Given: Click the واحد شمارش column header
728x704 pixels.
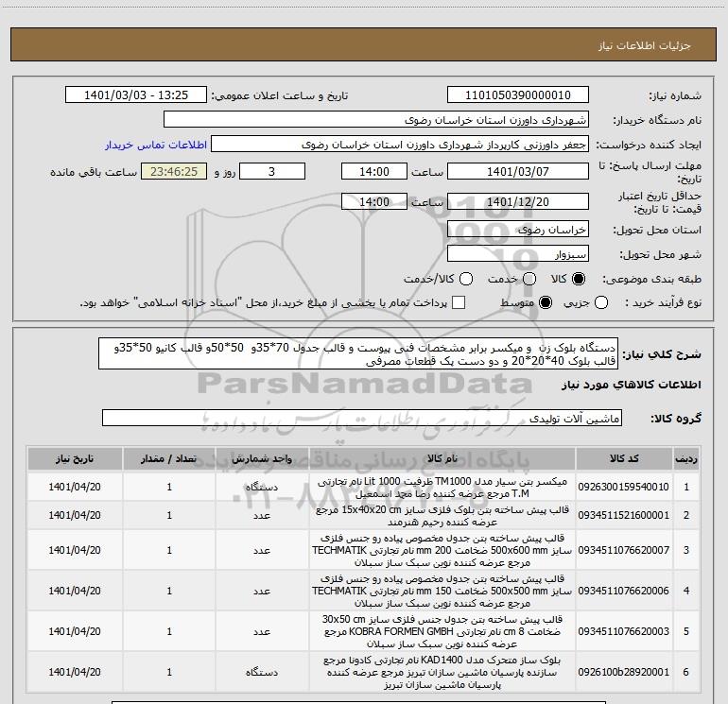Looking at the screenshot, I should point(262,459).
